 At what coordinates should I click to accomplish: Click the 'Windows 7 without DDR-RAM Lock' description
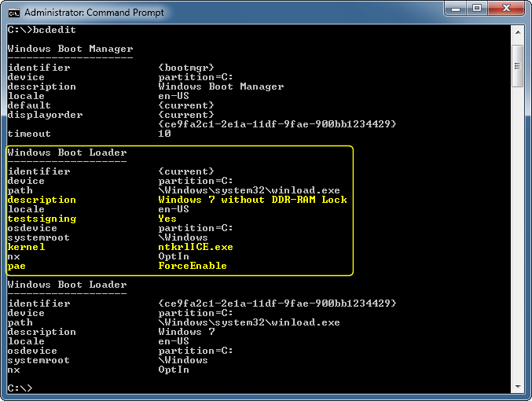click(252, 200)
